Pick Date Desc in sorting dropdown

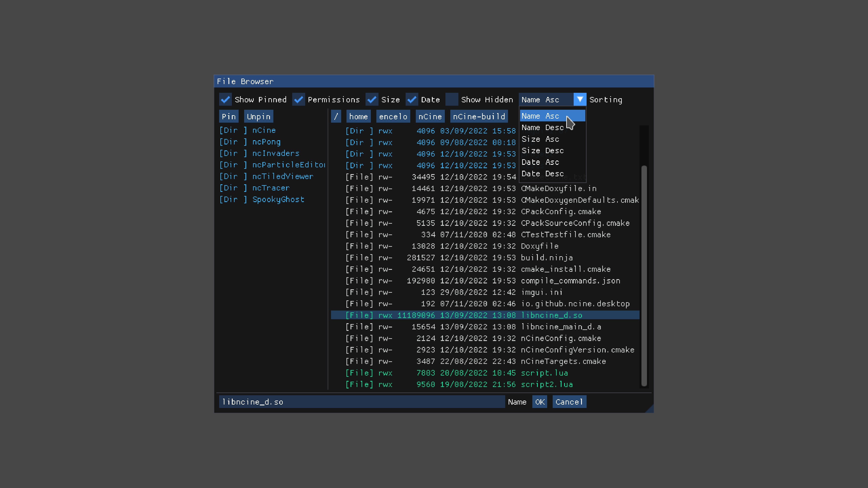[542, 174]
